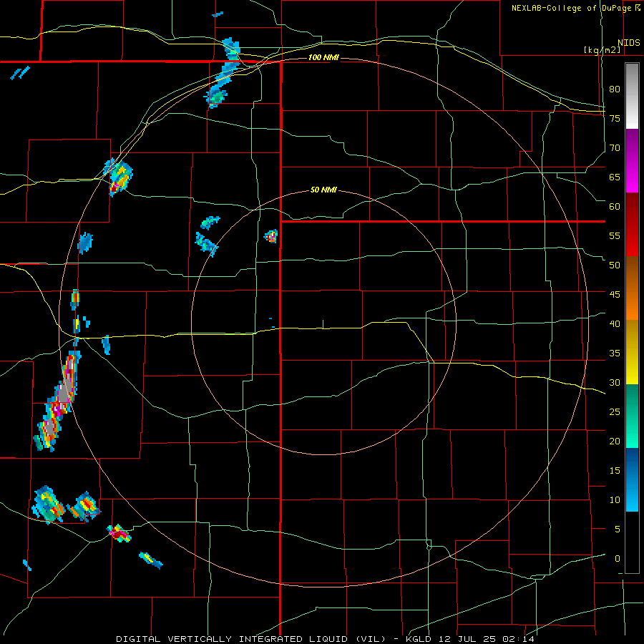644x644 pixels.
Task: Click the 30 value on the scale
Action: tap(615, 383)
